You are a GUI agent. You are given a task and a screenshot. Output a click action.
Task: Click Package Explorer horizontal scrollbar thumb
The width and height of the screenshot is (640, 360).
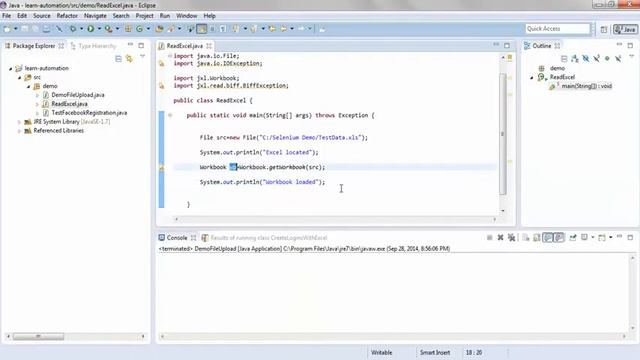click(38, 336)
